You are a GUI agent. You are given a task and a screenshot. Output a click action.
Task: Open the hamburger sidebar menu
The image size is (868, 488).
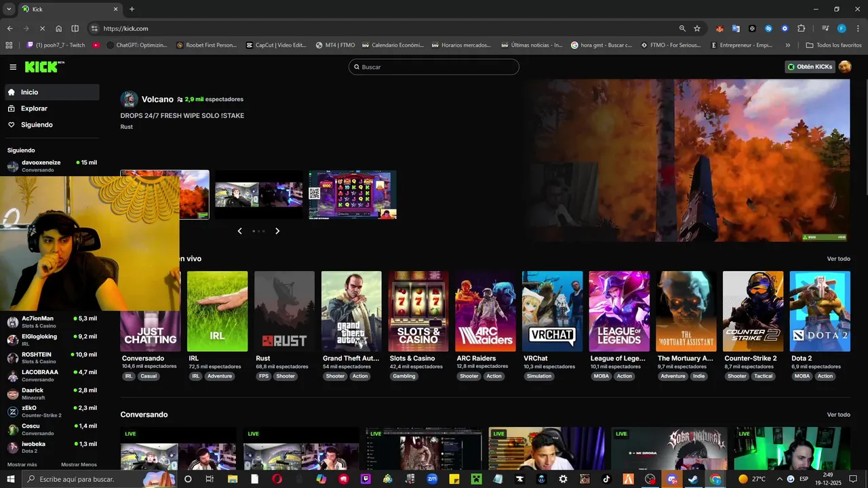(x=13, y=67)
